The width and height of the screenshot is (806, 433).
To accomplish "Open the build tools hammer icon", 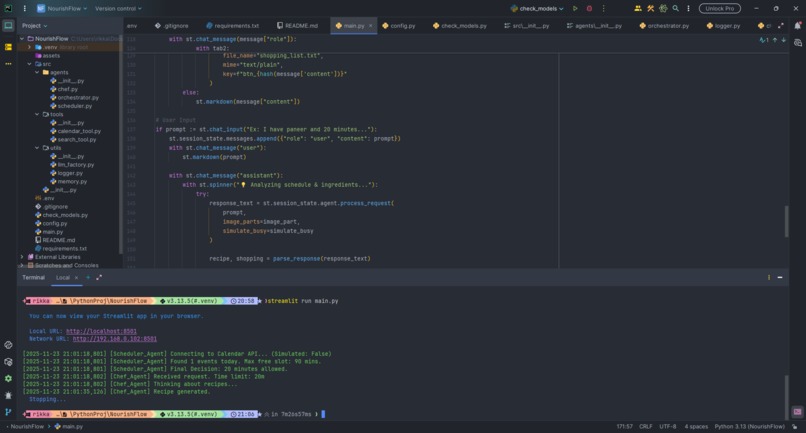I will 650,9.
